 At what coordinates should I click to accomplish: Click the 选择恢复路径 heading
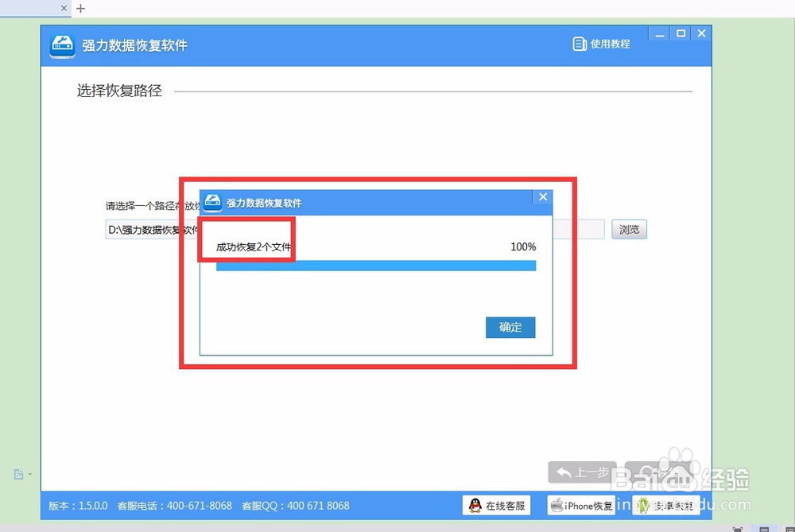[x=120, y=91]
